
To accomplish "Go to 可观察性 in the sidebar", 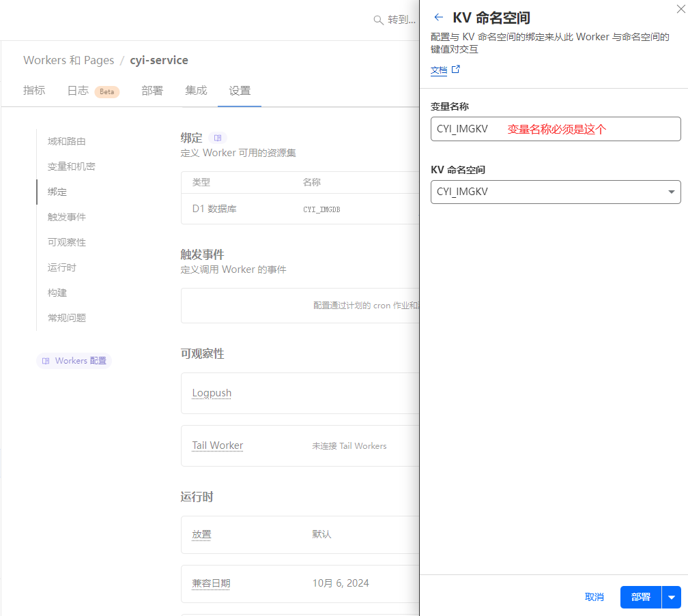I will pyautogui.click(x=66, y=242).
